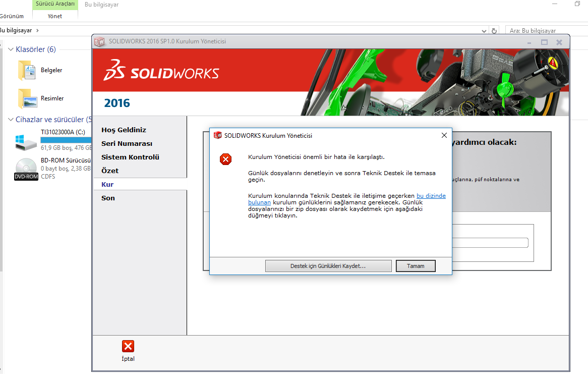588x381 pixels.
Task: Click the CDFS file system label
Action: coord(48,177)
